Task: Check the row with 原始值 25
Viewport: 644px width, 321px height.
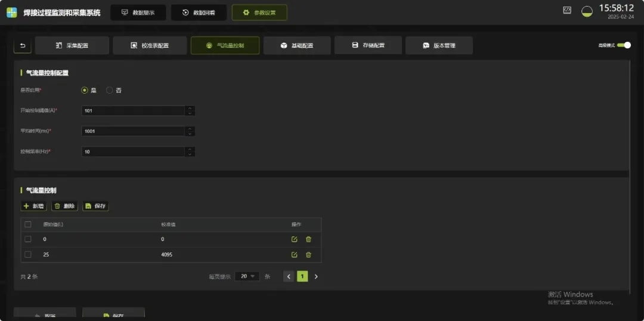Action: (x=27, y=255)
